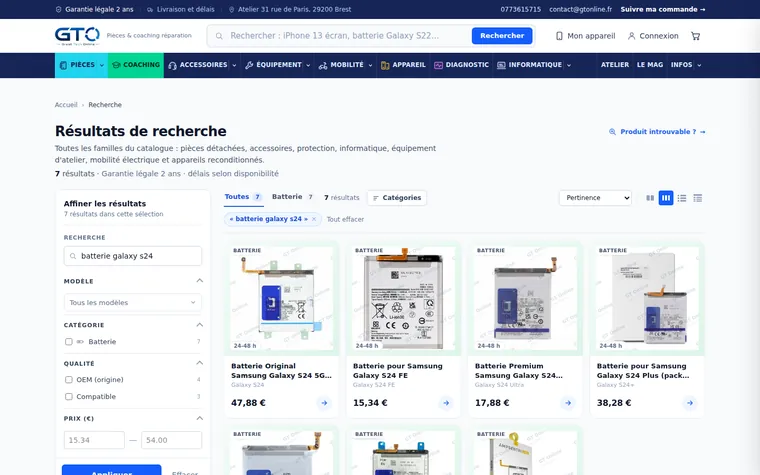Click the location pin Atelier icon

[x=231, y=9]
